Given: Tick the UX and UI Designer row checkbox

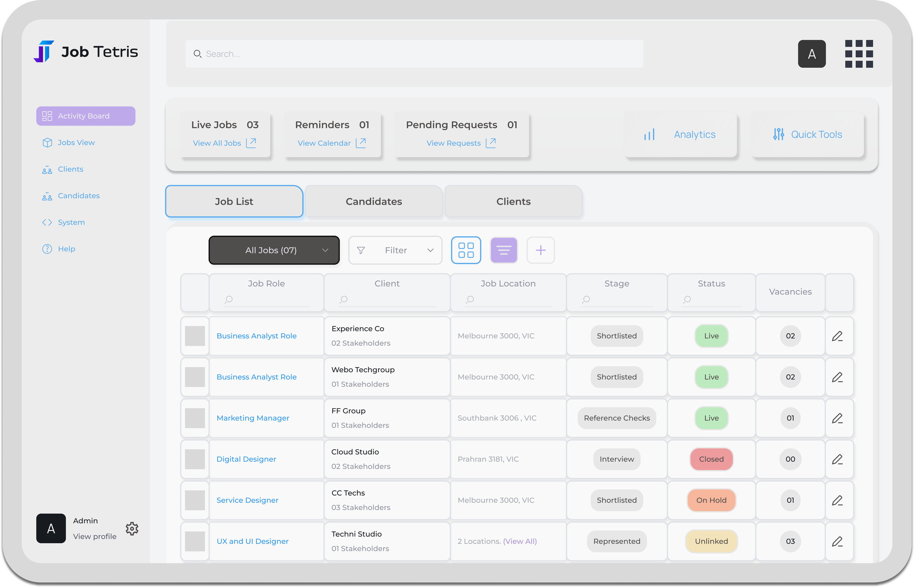Looking at the screenshot, I should [195, 541].
